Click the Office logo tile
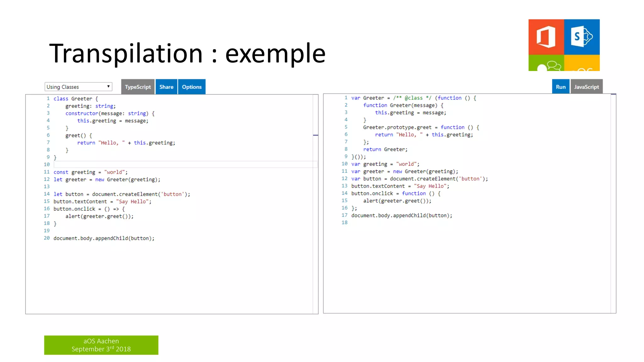 [x=546, y=37]
